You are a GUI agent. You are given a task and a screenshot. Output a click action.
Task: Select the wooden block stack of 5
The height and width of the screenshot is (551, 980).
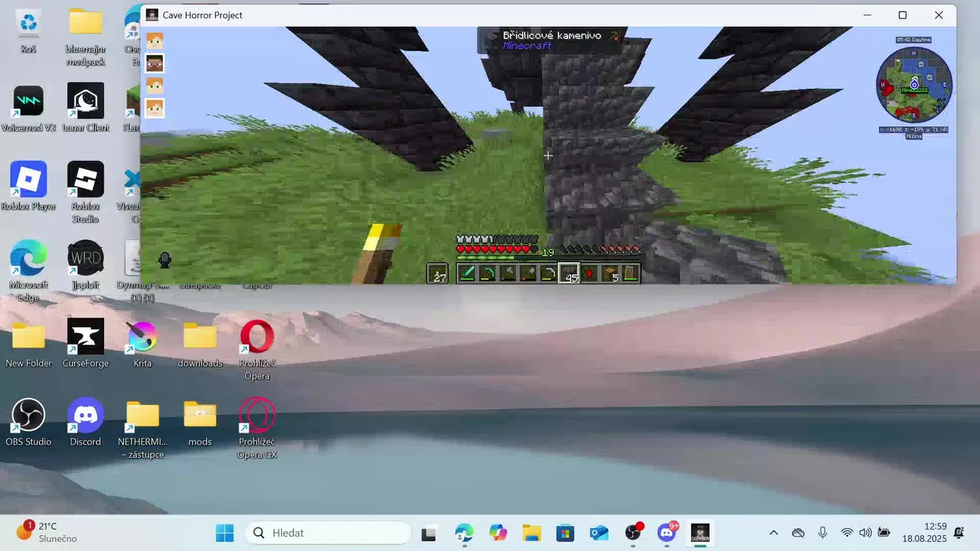tap(609, 273)
